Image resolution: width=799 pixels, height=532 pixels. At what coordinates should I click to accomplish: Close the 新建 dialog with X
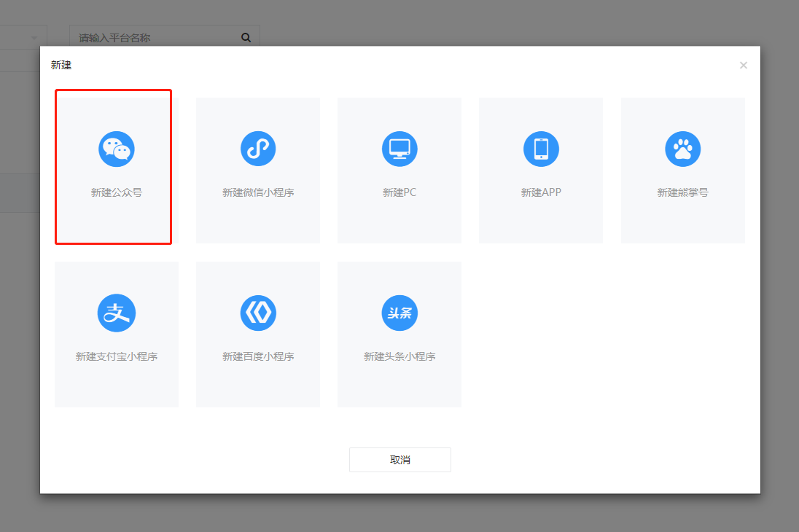(744, 66)
